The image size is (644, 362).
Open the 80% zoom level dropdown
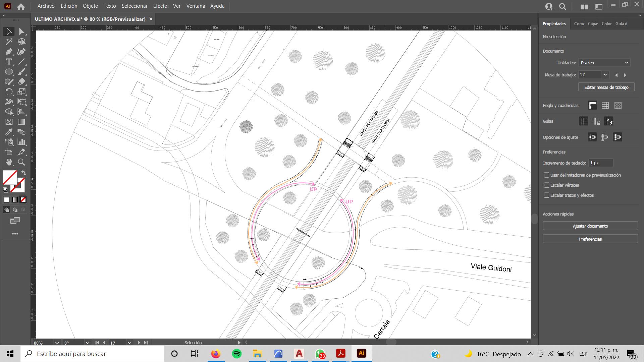point(57,343)
